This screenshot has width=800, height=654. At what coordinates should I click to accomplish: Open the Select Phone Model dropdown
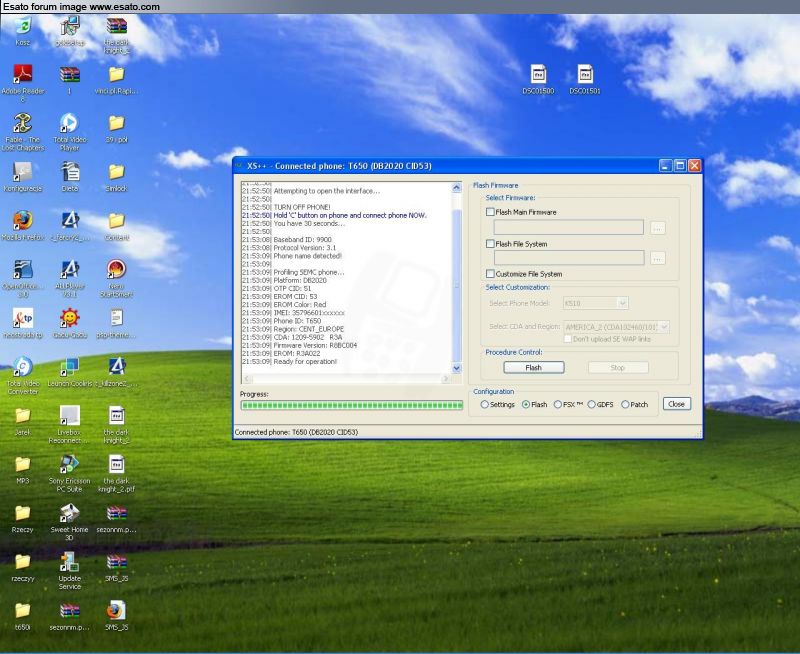pyautogui.click(x=595, y=303)
